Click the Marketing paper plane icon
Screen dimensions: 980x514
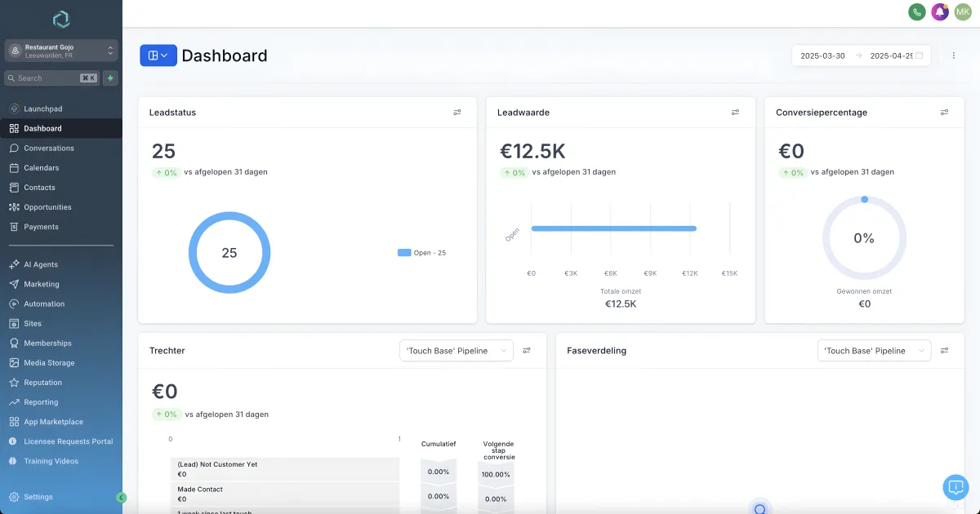tap(14, 284)
